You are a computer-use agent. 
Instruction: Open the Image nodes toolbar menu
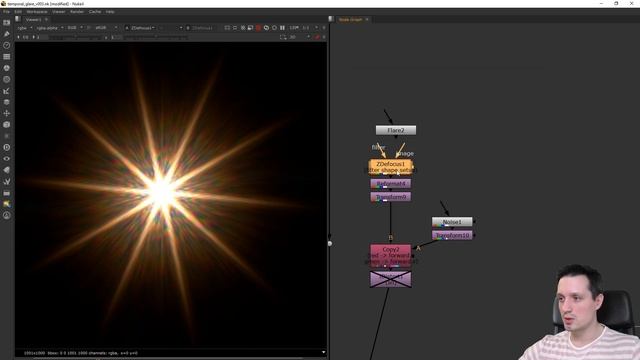click(x=7, y=22)
